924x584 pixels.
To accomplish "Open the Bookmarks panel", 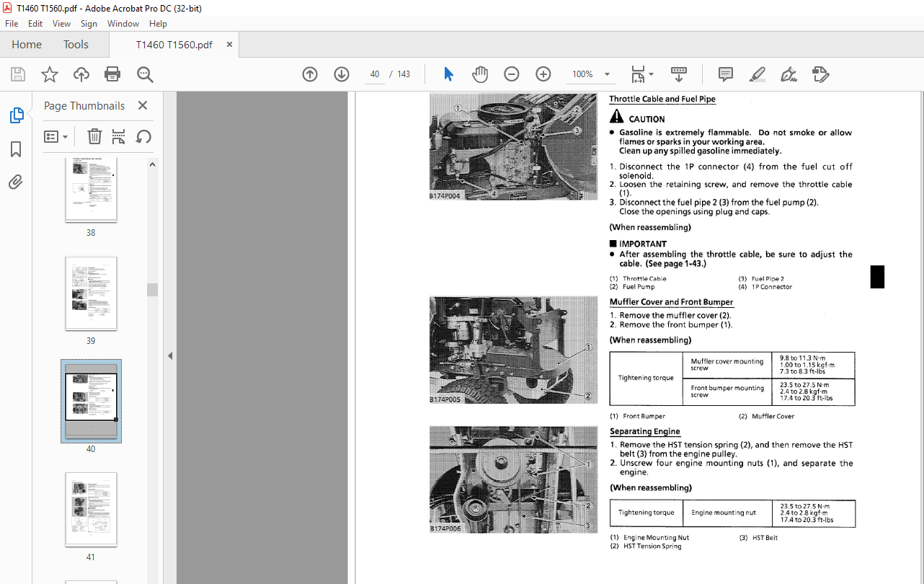I will pos(16,149).
